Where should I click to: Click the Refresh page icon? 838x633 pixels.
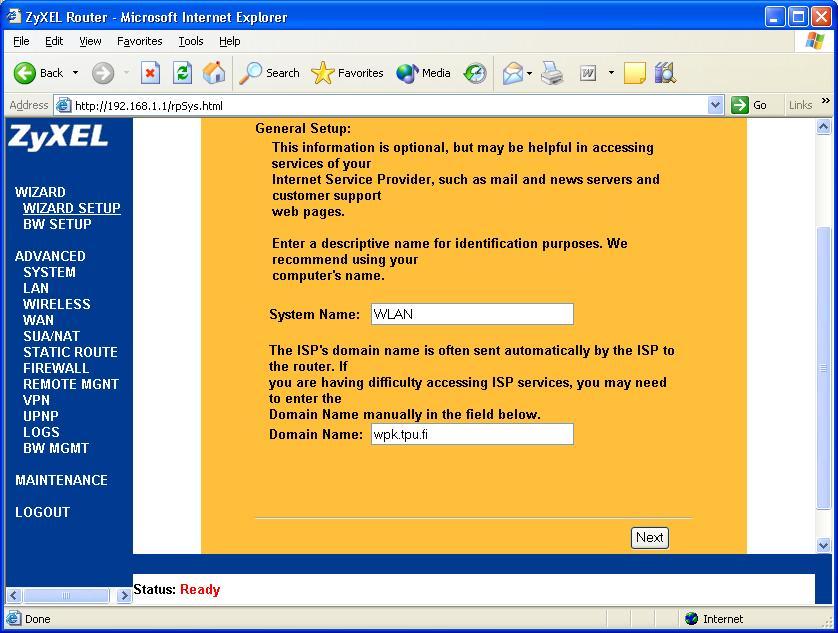(182, 73)
